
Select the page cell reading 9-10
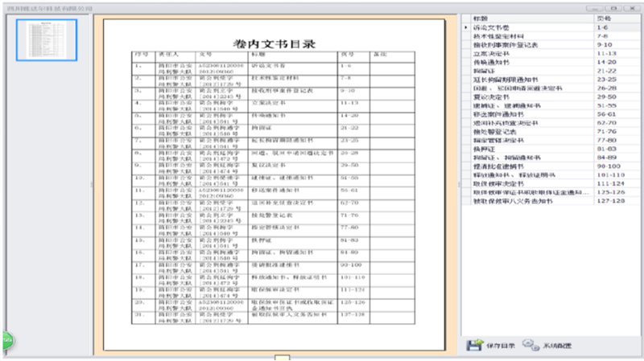click(617, 45)
